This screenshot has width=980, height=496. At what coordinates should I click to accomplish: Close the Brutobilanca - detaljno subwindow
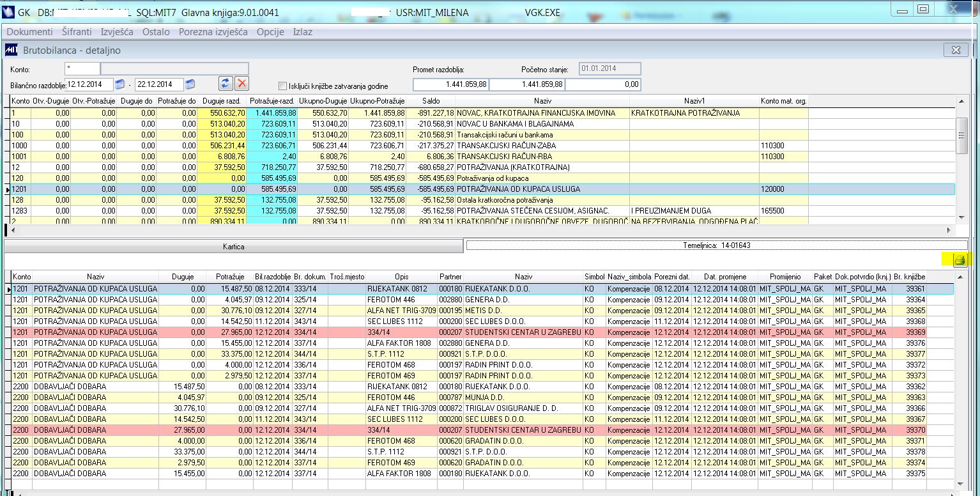pyautogui.click(x=956, y=50)
